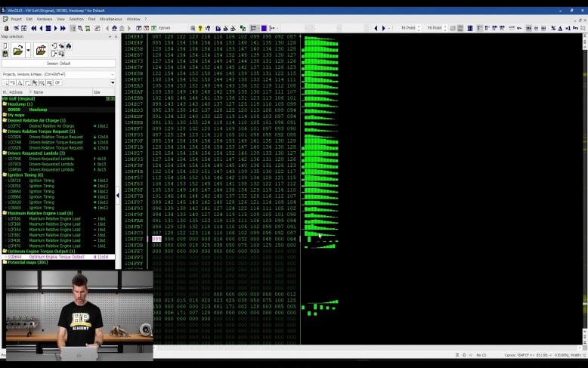The image size is (588, 368).
Task: Click the Session: Default button
Action: coord(58,63)
